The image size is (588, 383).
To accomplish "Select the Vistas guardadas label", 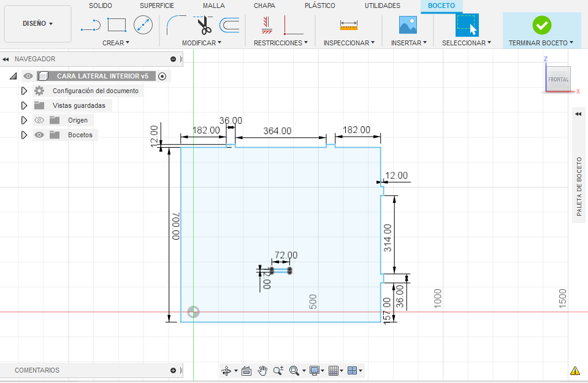I will [79, 105].
